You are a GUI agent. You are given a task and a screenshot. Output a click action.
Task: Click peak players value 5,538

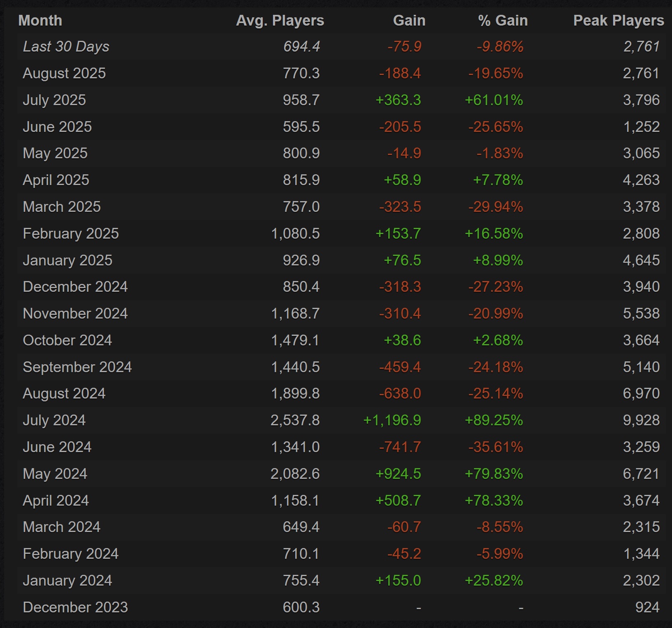click(641, 314)
